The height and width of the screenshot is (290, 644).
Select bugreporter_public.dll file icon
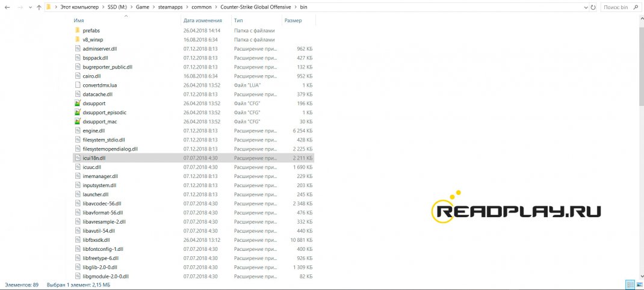(x=77, y=67)
